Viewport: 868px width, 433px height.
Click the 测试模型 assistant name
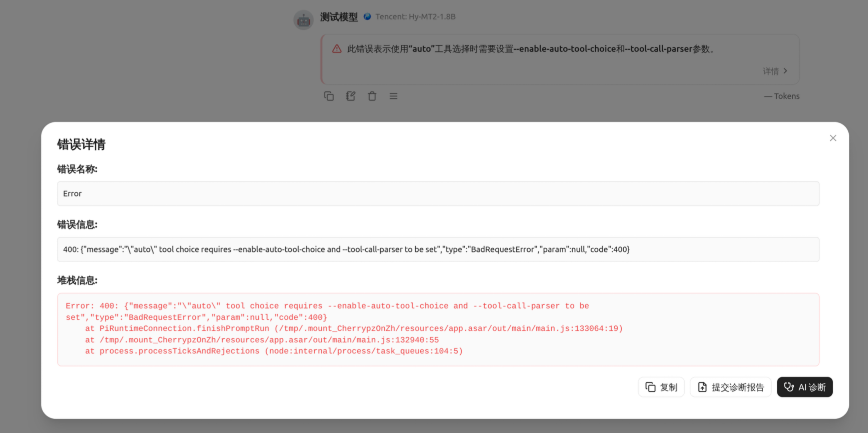click(339, 16)
